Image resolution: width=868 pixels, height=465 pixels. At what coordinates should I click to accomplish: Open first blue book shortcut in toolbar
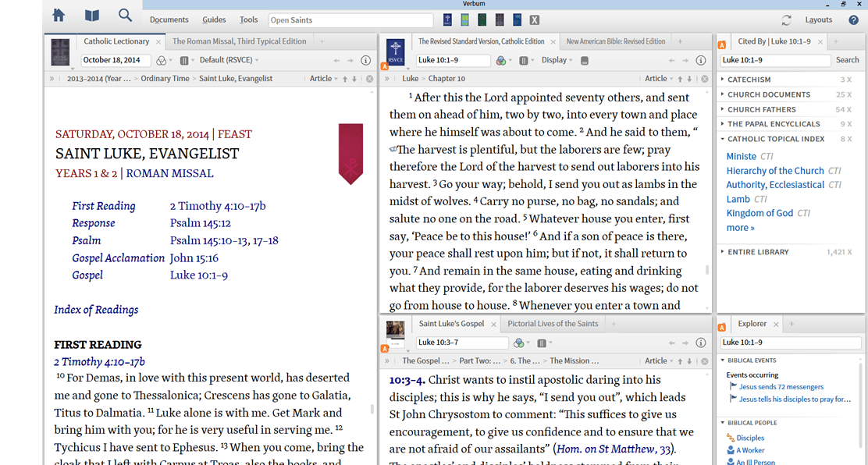coord(447,20)
